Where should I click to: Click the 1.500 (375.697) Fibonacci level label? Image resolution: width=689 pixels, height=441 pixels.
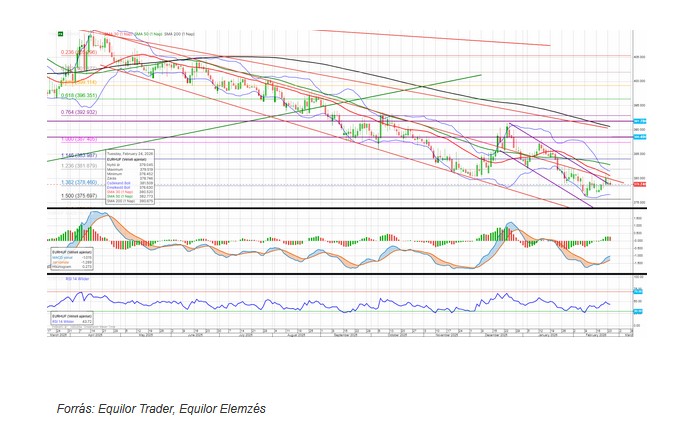(x=73, y=196)
